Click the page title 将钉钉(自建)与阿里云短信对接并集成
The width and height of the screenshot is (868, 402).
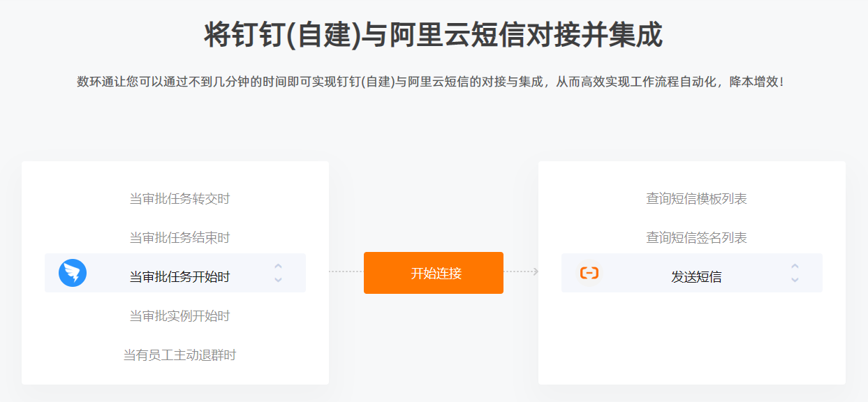click(x=434, y=35)
